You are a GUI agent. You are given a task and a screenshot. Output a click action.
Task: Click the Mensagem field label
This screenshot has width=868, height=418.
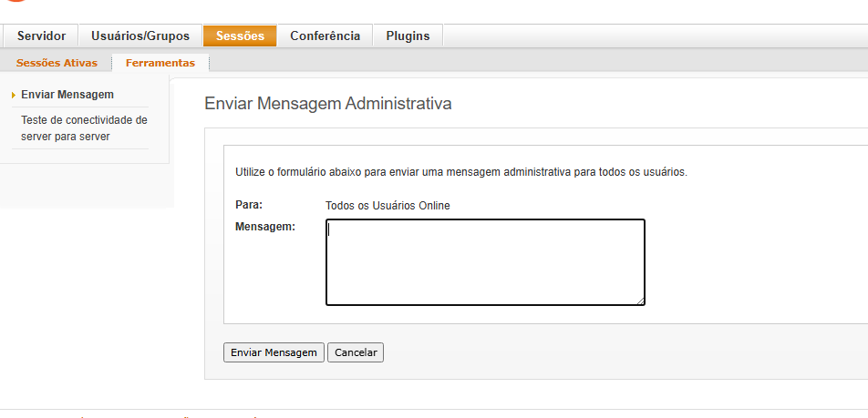click(x=265, y=227)
